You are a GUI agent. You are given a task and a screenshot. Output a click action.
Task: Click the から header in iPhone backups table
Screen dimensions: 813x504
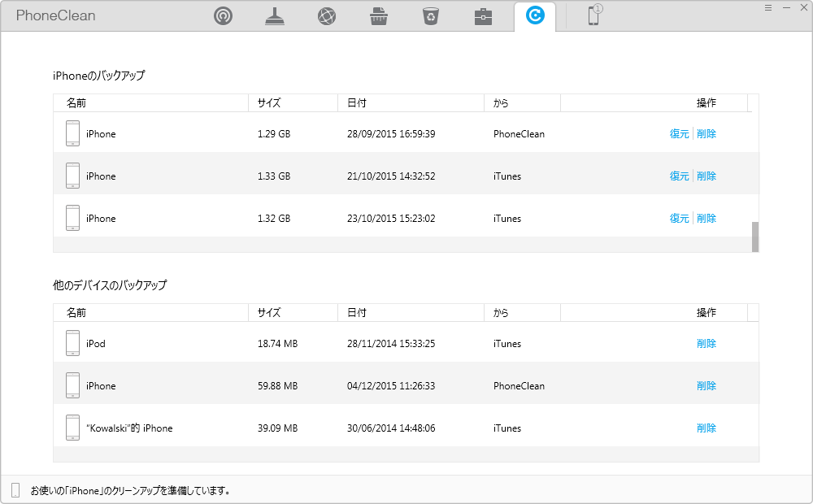click(x=522, y=102)
